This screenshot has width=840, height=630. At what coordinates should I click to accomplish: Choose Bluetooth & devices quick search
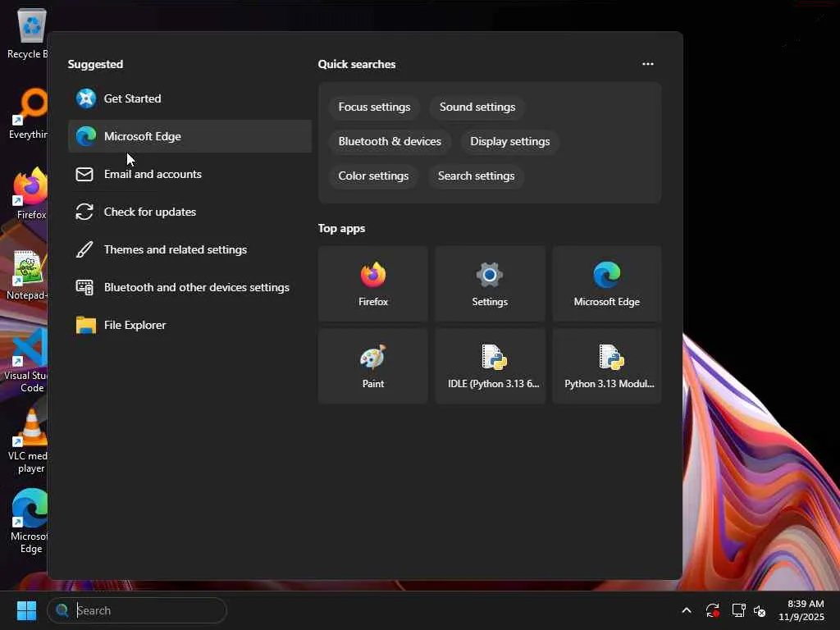tap(390, 141)
